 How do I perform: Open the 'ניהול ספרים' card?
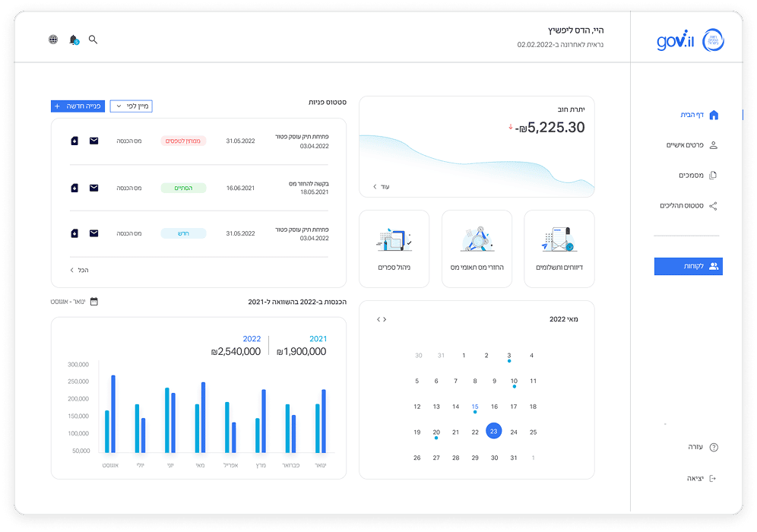394,249
